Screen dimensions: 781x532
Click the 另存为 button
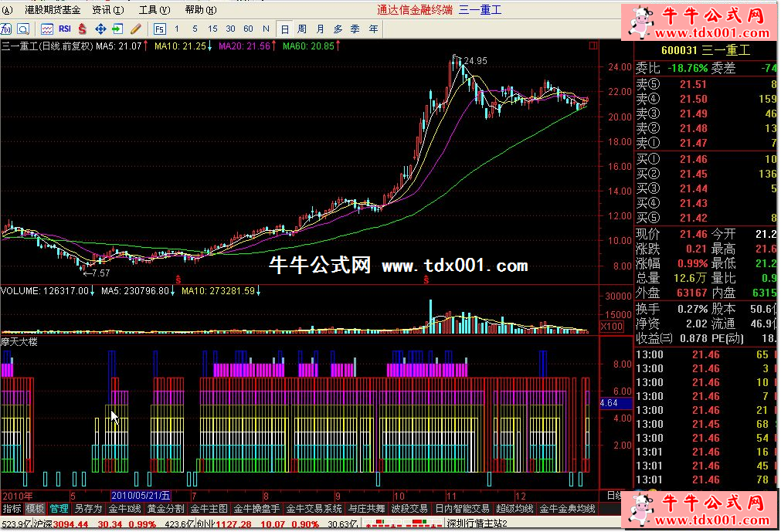click(x=88, y=509)
